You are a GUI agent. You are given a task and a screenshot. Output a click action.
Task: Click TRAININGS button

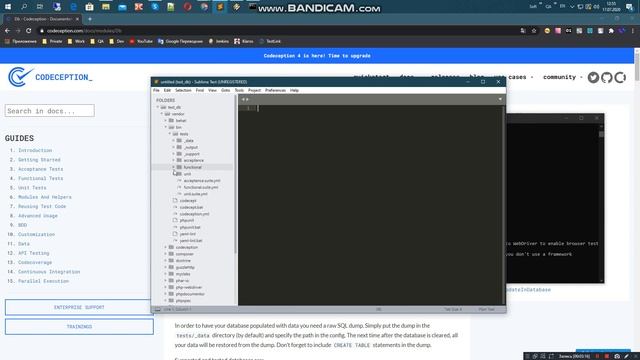click(79, 327)
